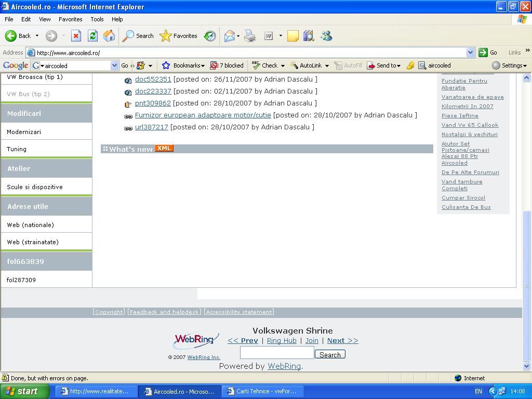
Task: Expand the Links toolbar chevron
Action: [528, 50]
